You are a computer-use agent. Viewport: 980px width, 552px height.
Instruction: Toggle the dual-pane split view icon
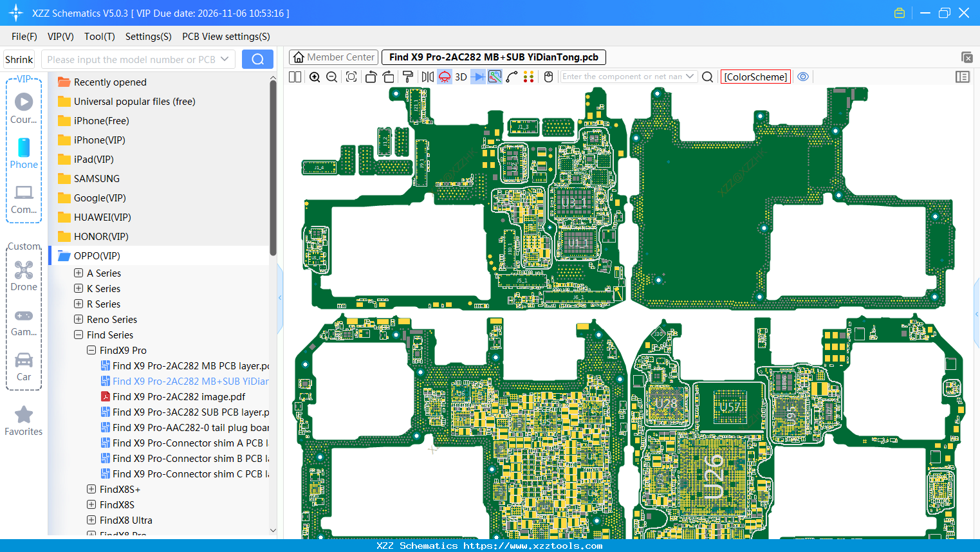click(x=294, y=77)
